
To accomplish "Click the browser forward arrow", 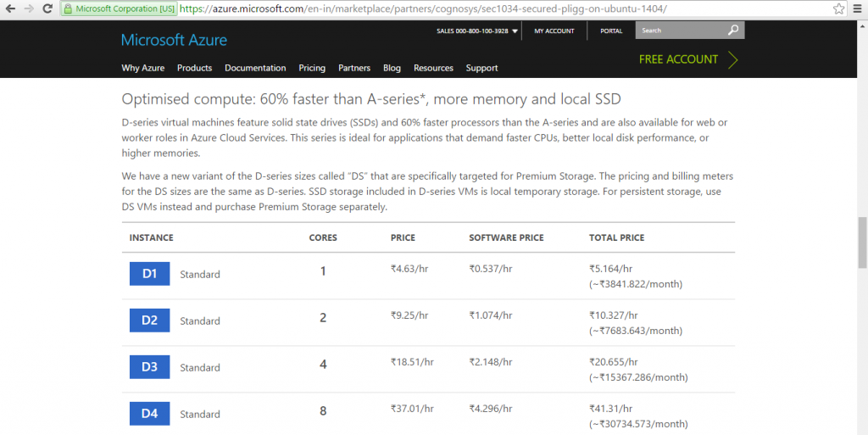I will [30, 9].
